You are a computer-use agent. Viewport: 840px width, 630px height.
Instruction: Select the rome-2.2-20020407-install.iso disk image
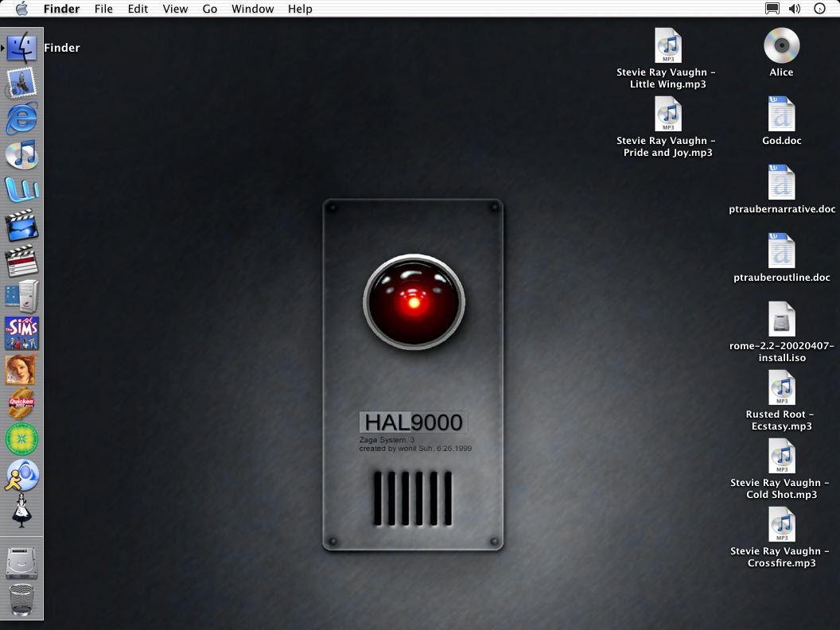coord(782,319)
